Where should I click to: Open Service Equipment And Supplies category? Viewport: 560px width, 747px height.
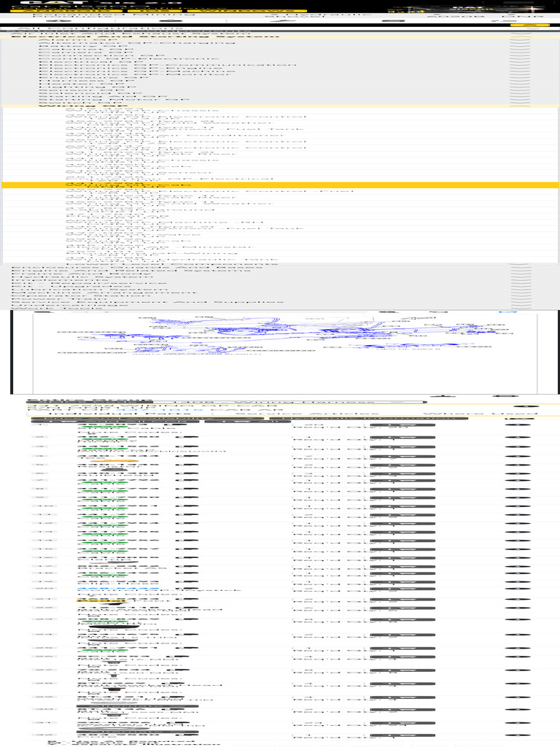pyautogui.click(x=147, y=302)
